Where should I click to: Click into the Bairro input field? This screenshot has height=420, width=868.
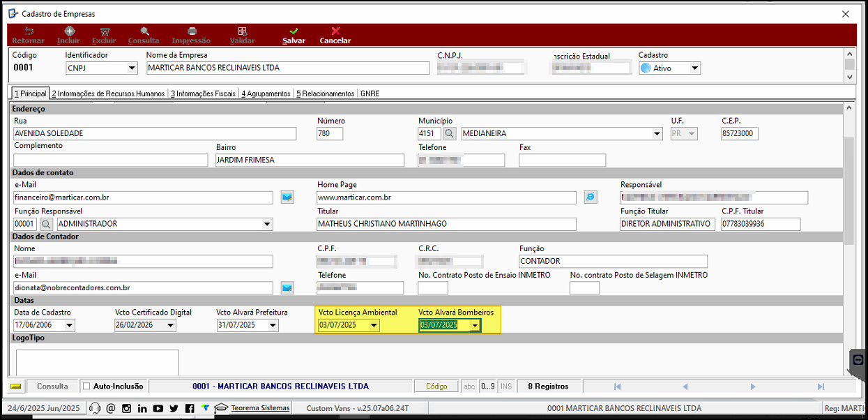[x=310, y=160]
